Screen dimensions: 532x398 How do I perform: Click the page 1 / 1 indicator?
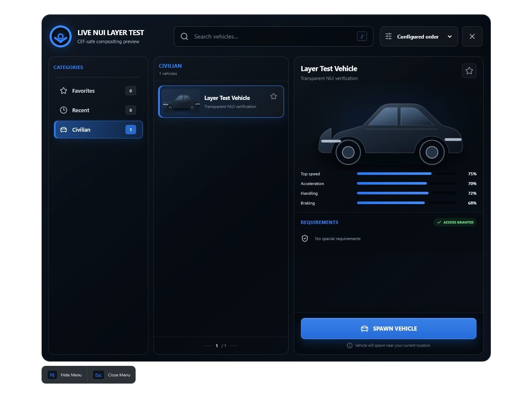221,346
